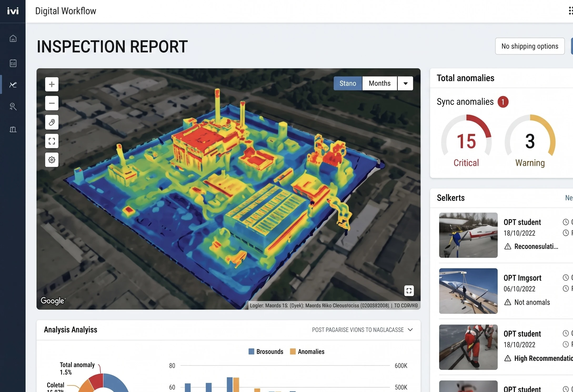The width and height of the screenshot is (573, 392).
Task: Click the INSPECTION REPORT page heading
Action: point(112,47)
